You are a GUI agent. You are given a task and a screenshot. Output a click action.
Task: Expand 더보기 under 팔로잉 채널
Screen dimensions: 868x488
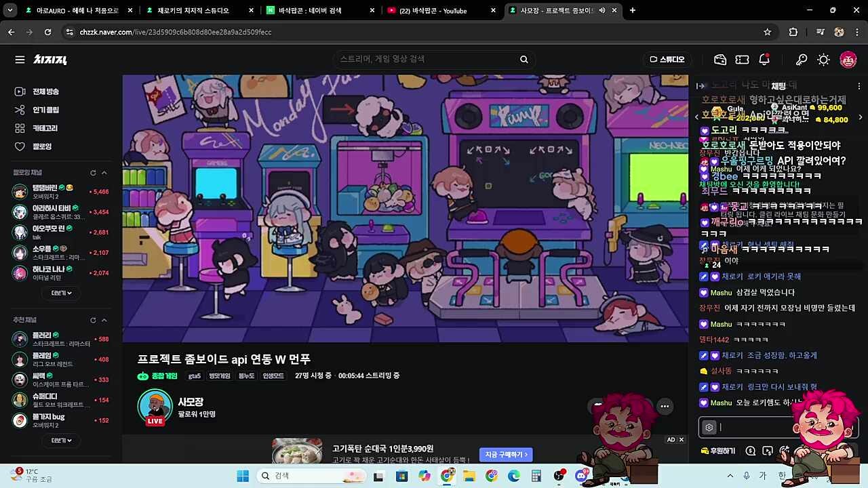click(x=61, y=293)
